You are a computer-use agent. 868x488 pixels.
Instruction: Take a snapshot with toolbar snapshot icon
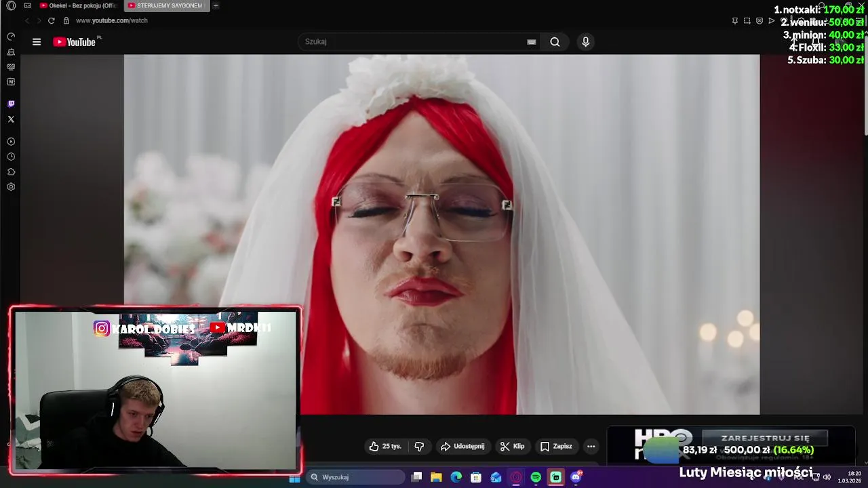click(x=747, y=20)
